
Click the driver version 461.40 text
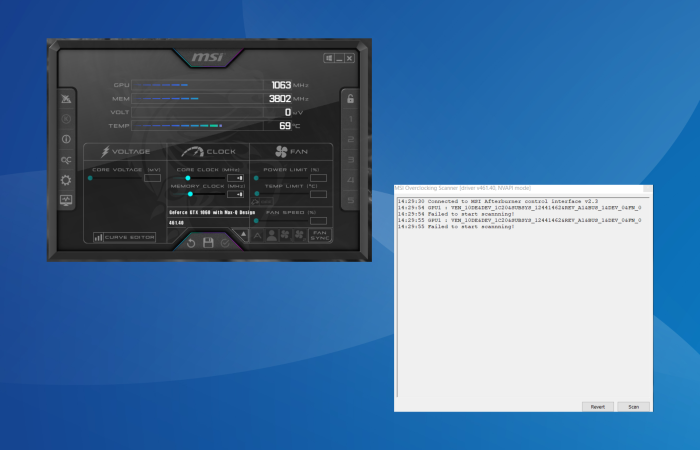point(176,223)
